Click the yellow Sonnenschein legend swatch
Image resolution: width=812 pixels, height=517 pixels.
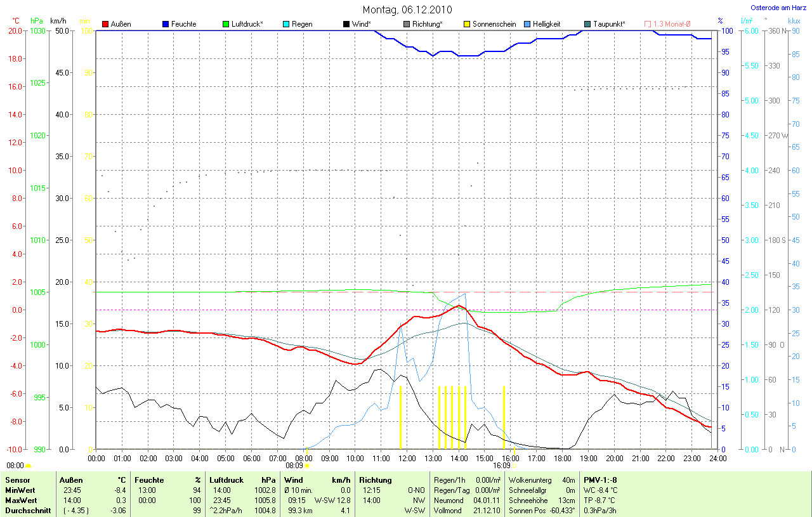click(x=467, y=24)
